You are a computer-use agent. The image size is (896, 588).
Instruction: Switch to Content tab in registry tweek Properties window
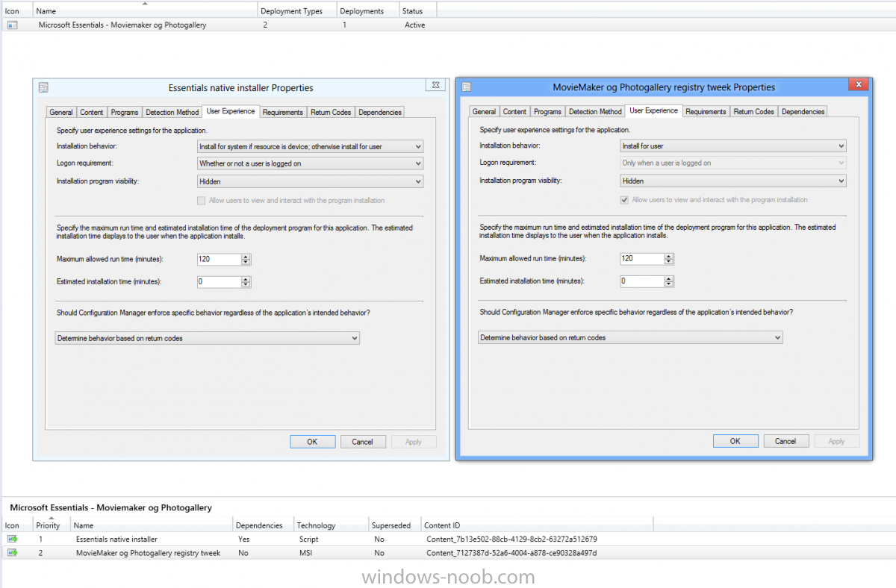point(514,112)
